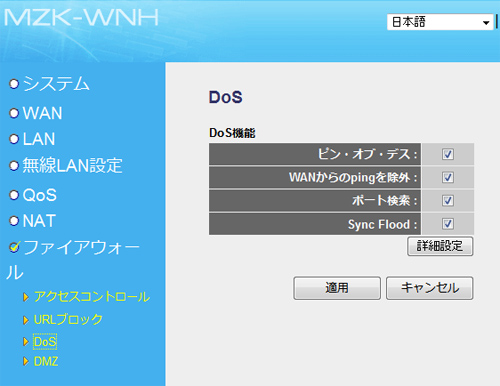
Task: Click the 適用 apply button
Action: pyautogui.click(x=337, y=288)
